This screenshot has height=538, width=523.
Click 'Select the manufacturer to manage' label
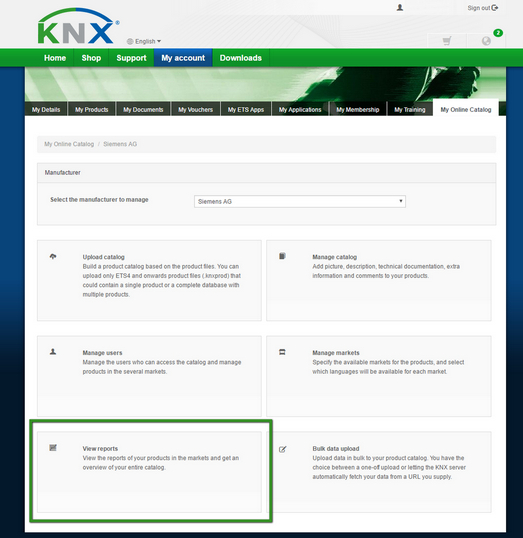coord(99,200)
